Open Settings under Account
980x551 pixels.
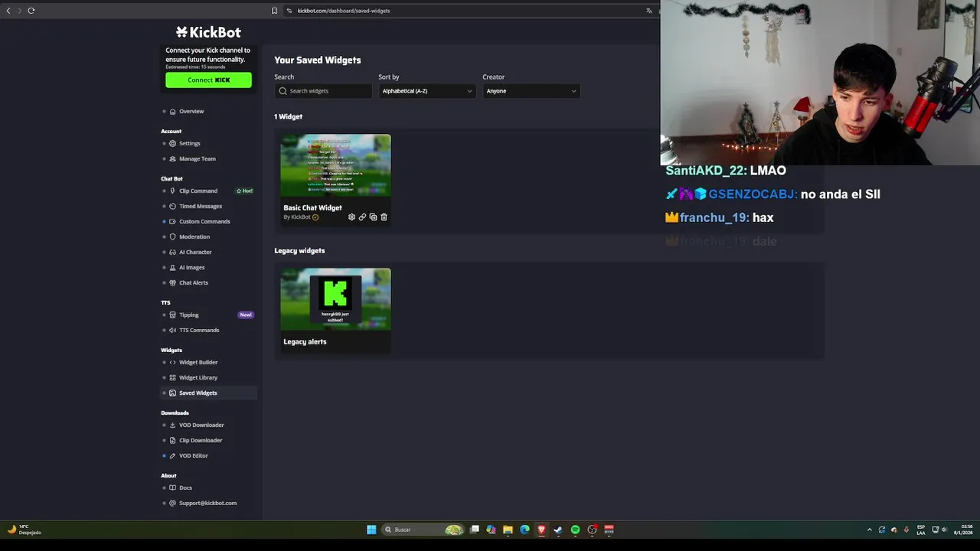(x=190, y=144)
